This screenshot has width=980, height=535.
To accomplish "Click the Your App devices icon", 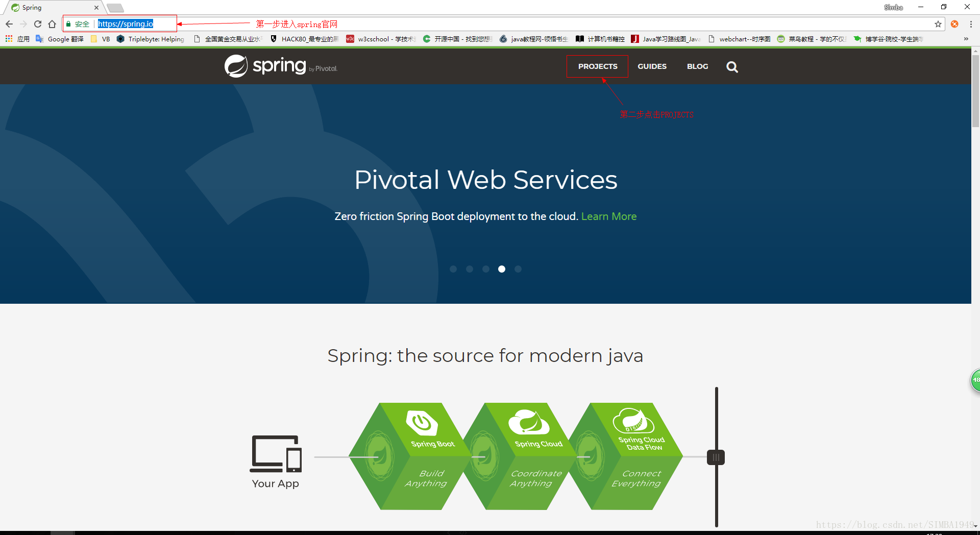I will click(276, 454).
